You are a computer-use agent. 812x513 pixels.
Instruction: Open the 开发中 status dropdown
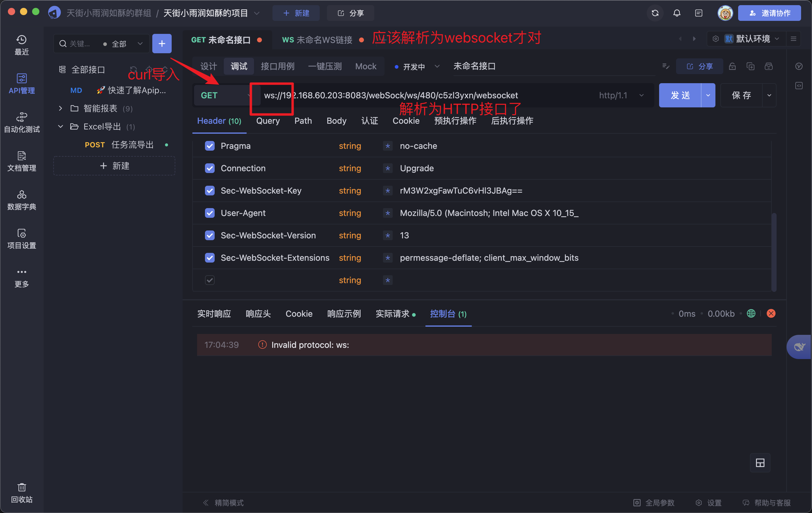(417, 66)
